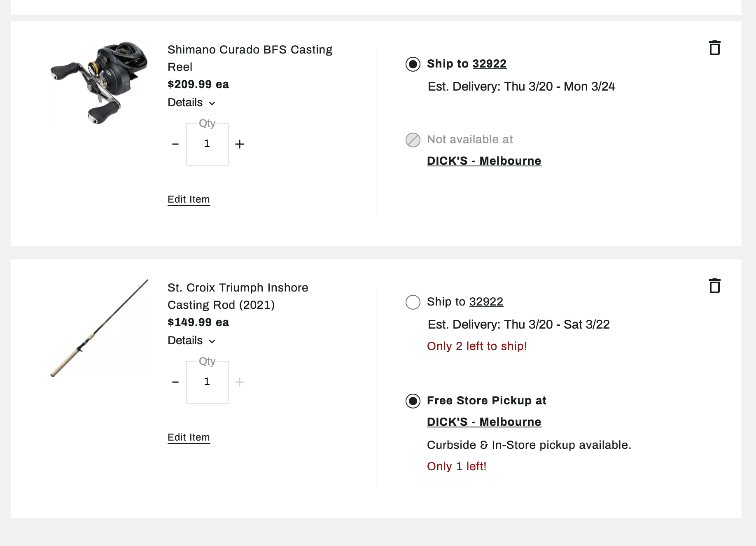Select Free Store Pickup for St. Croix rod

413,401
